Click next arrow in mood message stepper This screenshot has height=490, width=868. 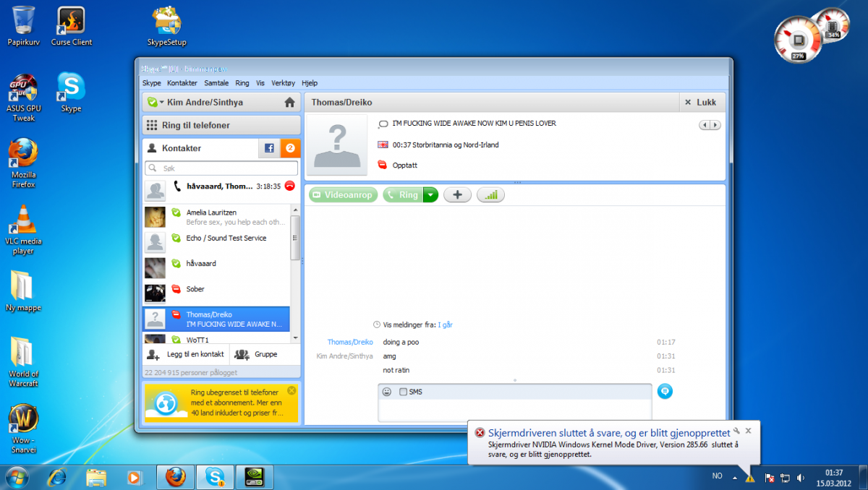pos(715,125)
